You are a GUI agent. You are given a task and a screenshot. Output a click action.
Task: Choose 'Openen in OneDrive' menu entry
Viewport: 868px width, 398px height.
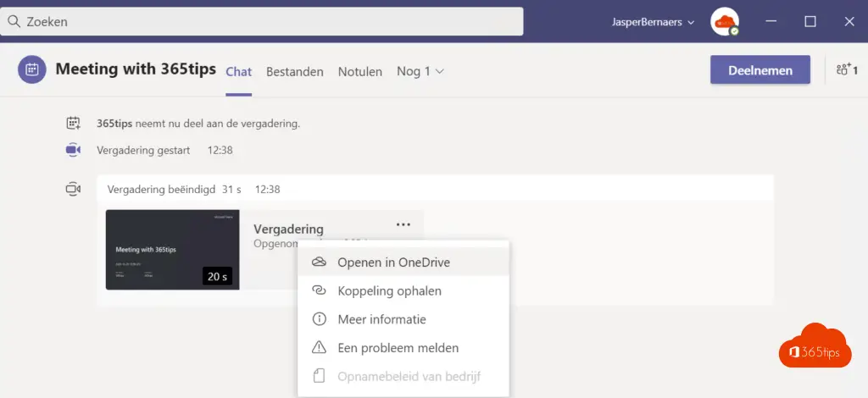pos(393,263)
